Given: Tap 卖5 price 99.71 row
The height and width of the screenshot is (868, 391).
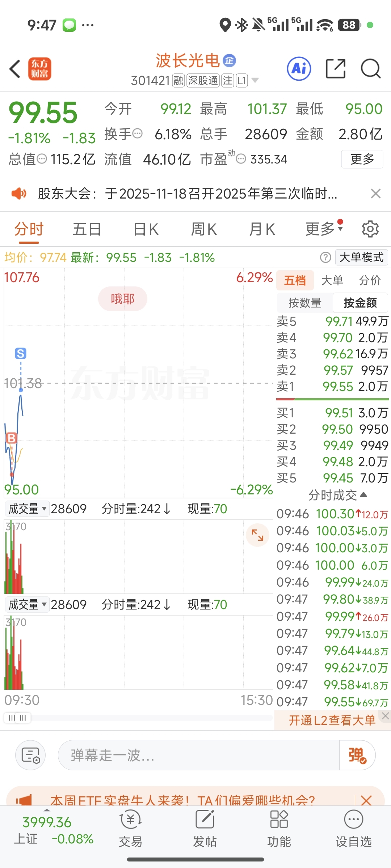Looking at the screenshot, I should [x=332, y=321].
